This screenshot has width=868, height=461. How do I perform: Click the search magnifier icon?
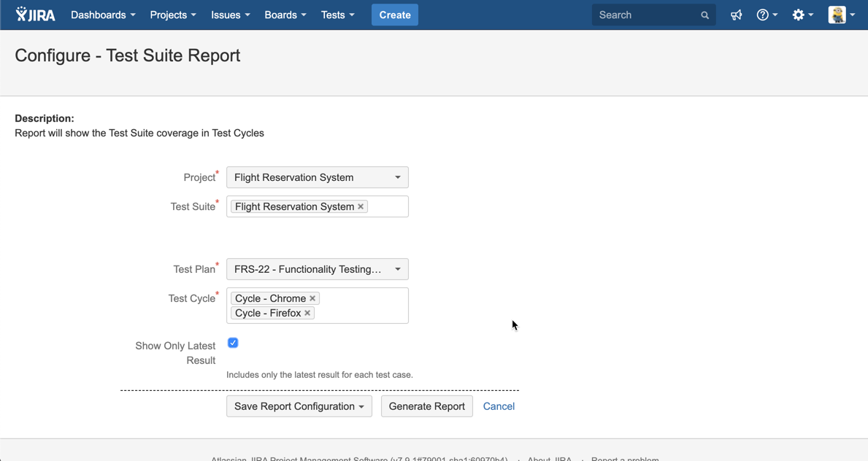click(704, 15)
